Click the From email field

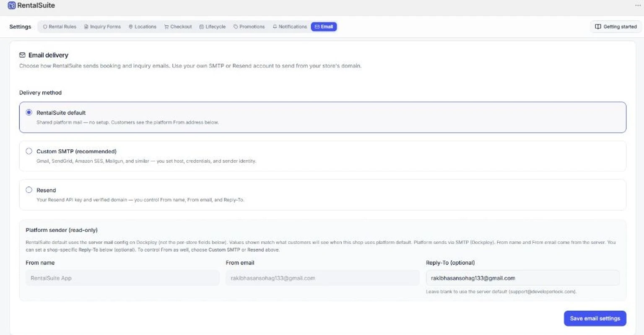(322, 278)
